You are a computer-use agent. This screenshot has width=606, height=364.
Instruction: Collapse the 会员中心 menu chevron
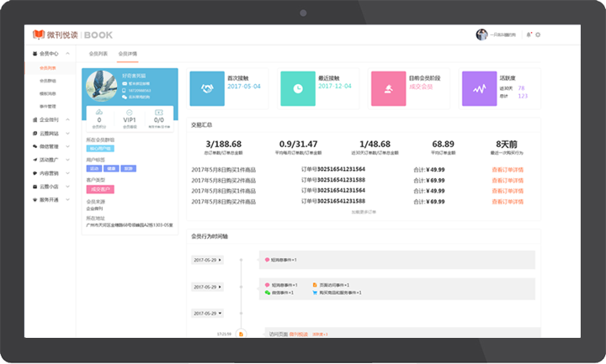tap(67, 54)
